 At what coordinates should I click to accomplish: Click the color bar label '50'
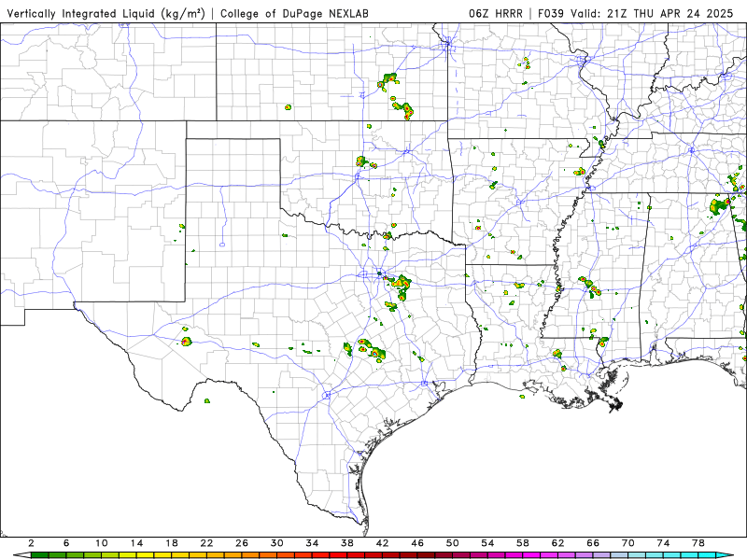point(453,543)
